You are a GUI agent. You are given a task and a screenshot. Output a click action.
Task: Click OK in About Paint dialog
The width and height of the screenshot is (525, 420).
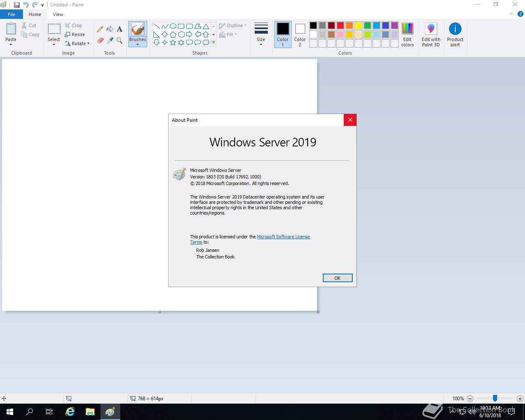[x=338, y=278]
